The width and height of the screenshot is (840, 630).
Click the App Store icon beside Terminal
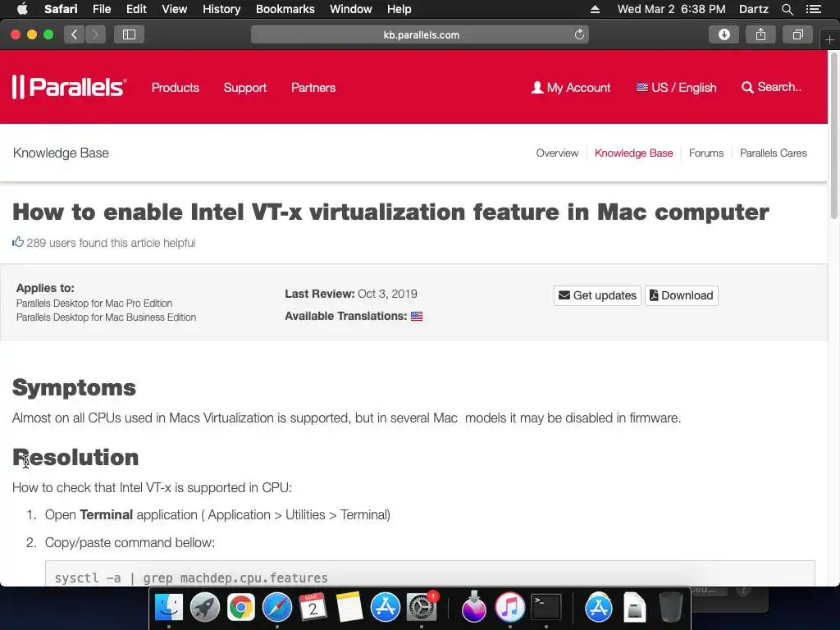click(x=598, y=608)
